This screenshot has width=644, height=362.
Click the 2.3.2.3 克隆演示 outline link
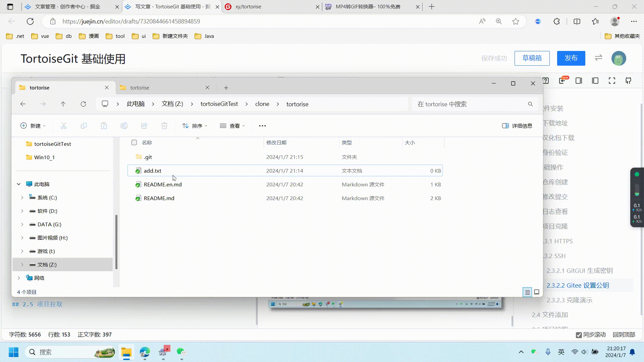coord(569,300)
